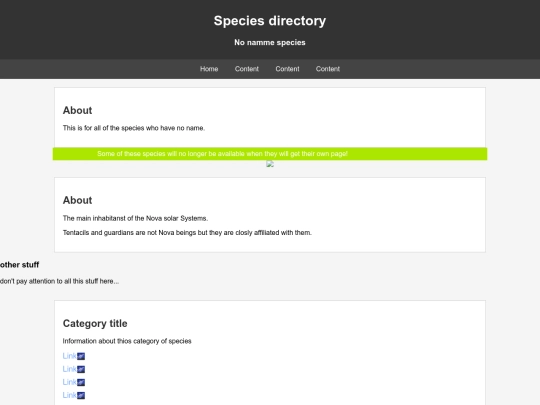540x405 pixels.
Task: Open the Content link right after Home
Action: 247,69
